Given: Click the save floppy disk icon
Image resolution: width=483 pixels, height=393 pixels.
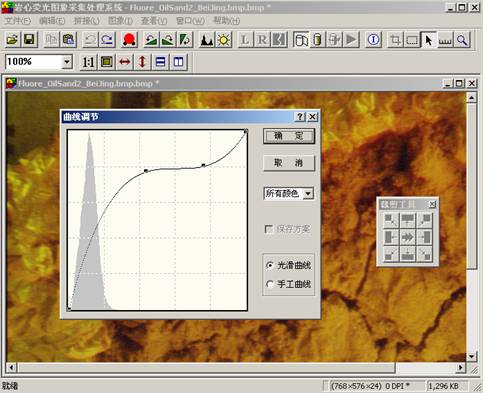Looking at the screenshot, I should [29, 40].
